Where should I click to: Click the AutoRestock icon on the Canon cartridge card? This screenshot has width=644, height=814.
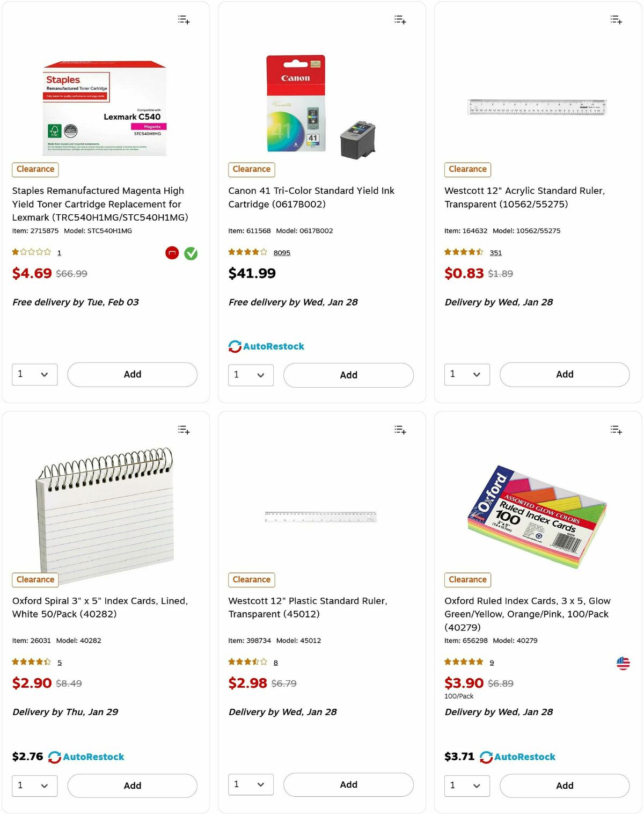pos(235,346)
